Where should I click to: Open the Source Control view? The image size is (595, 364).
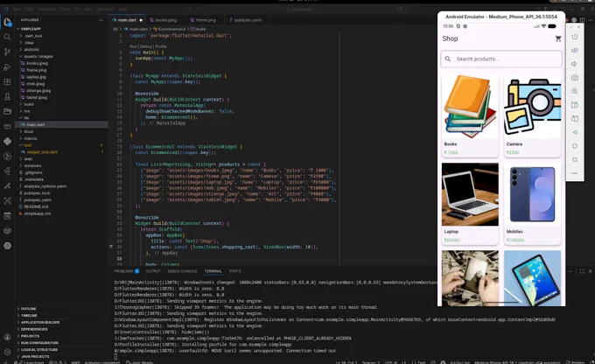[7, 52]
